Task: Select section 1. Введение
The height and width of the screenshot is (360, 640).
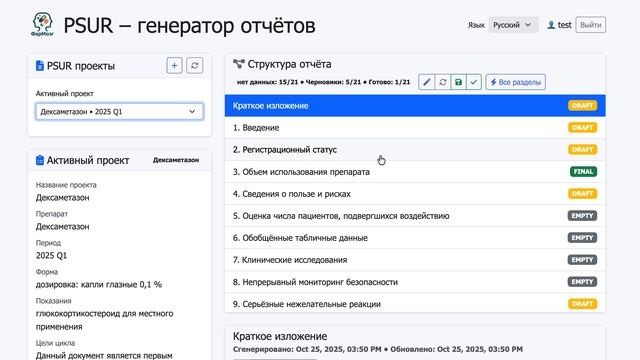Action: pos(415,128)
